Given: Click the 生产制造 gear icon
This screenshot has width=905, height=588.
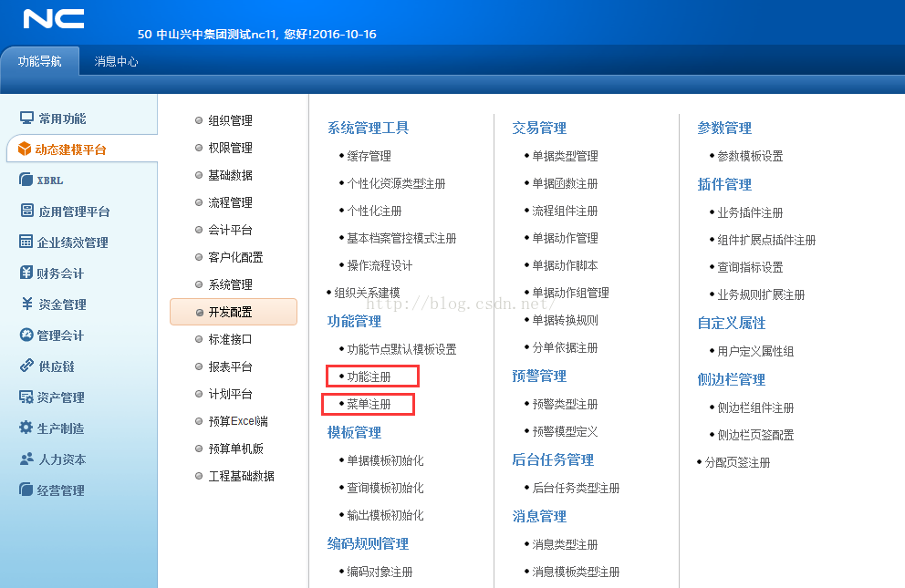Looking at the screenshot, I should pyautogui.click(x=26, y=428).
